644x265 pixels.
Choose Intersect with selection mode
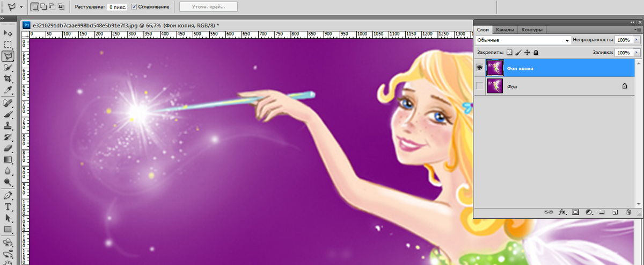[x=61, y=7]
